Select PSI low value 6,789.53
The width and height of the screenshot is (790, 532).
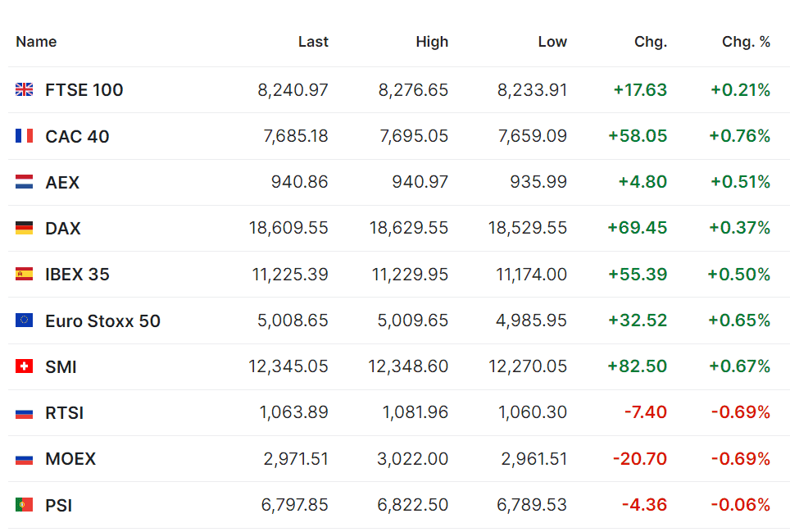click(532, 505)
